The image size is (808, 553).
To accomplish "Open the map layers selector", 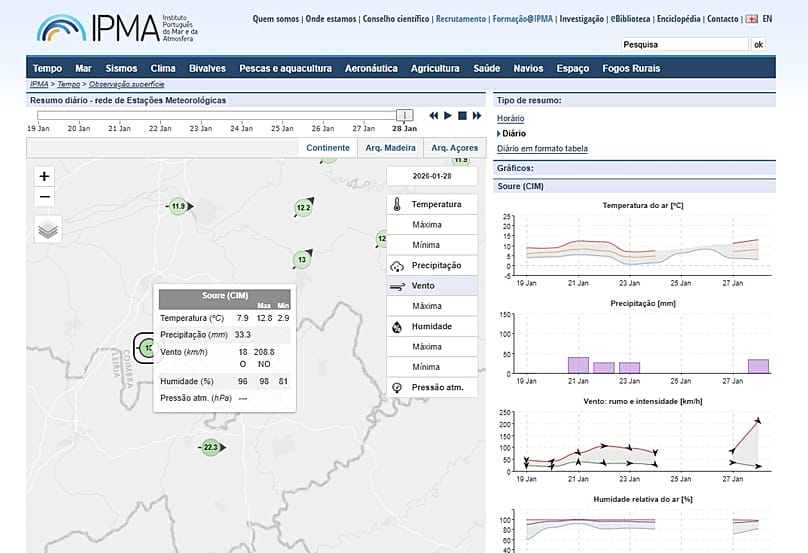I will (x=47, y=229).
